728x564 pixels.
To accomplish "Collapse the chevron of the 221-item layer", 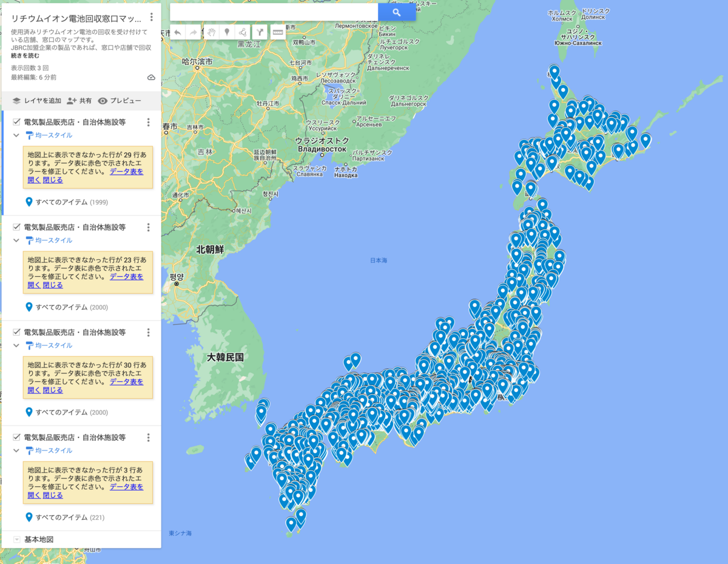I will (16, 450).
